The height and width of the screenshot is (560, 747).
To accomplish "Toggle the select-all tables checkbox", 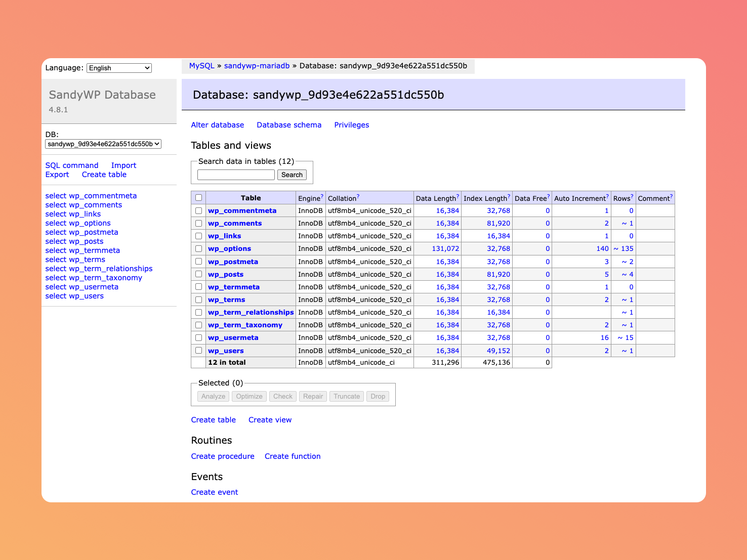I will point(198,198).
